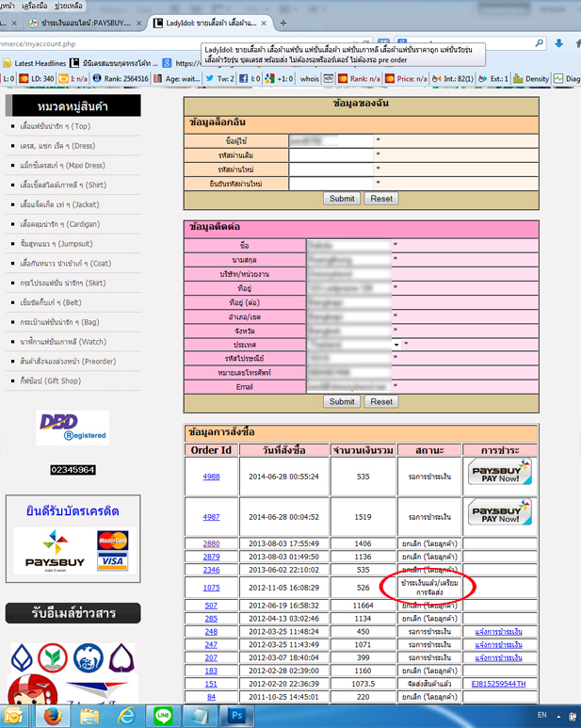Open the (Jacket) category link
The image size is (581, 728).
click(x=59, y=204)
